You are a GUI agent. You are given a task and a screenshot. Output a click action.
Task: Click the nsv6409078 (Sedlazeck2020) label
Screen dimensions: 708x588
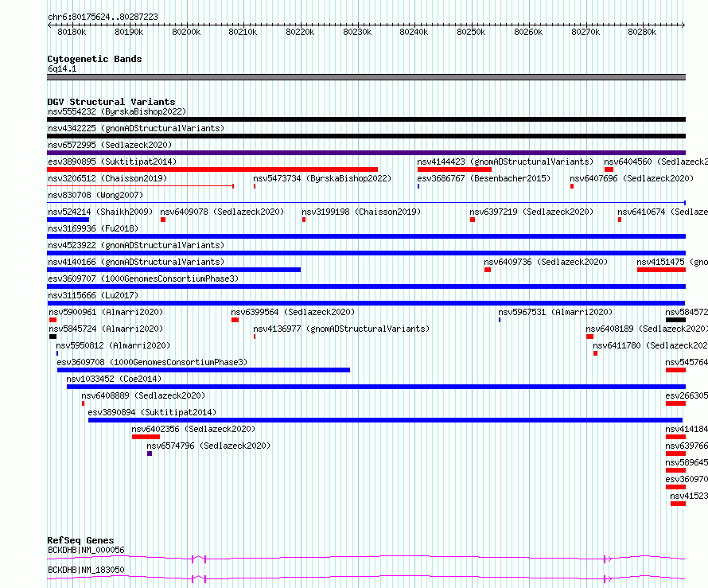(222, 212)
